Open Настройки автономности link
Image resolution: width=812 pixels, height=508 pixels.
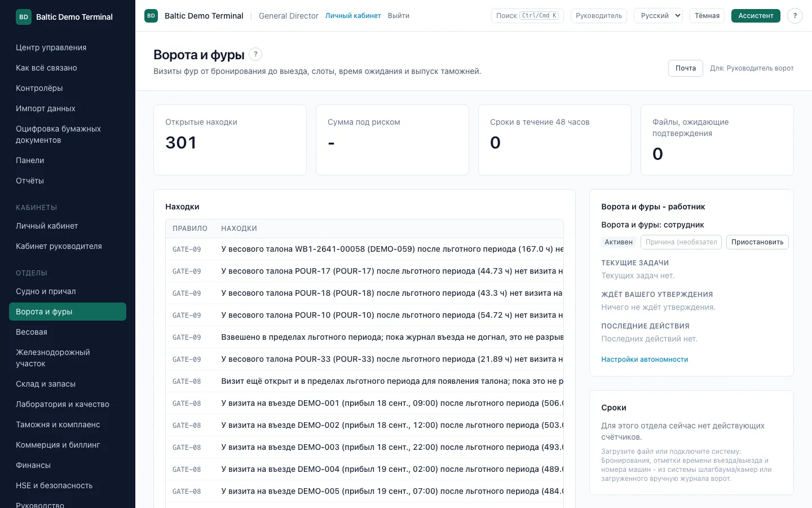coord(645,360)
